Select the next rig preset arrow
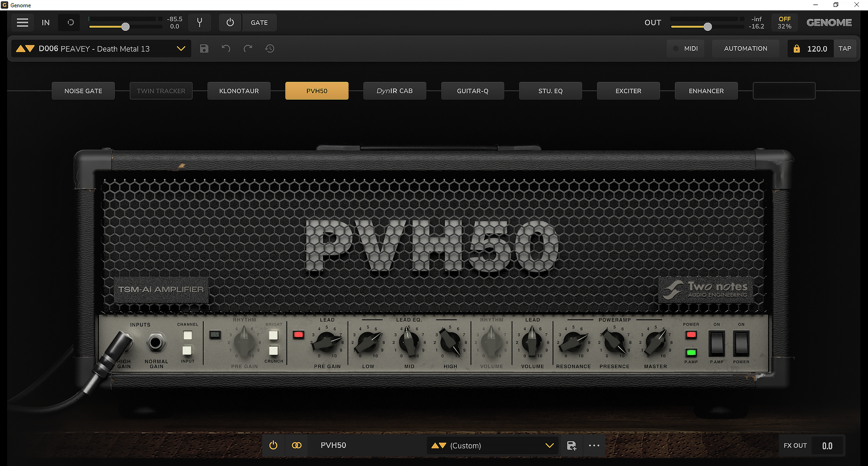 30,48
